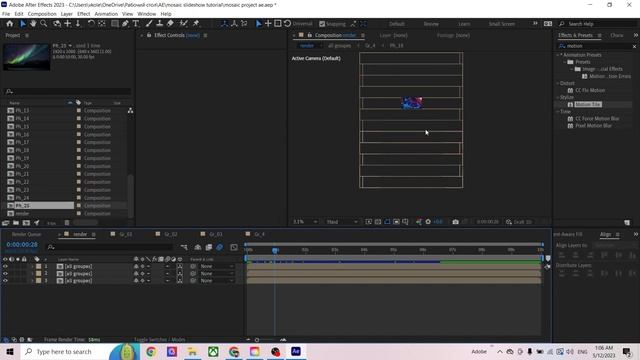Open the resolution dropdown in the viewer

342,222
